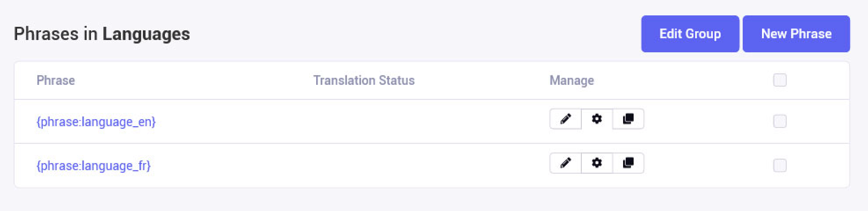Click the 'Phrases in' title text
This screenshot has height=211, width=868.
(56, 34)
